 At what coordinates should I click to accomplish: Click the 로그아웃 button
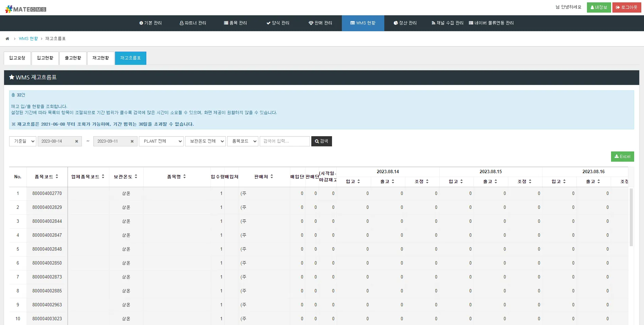pos(627,7)
